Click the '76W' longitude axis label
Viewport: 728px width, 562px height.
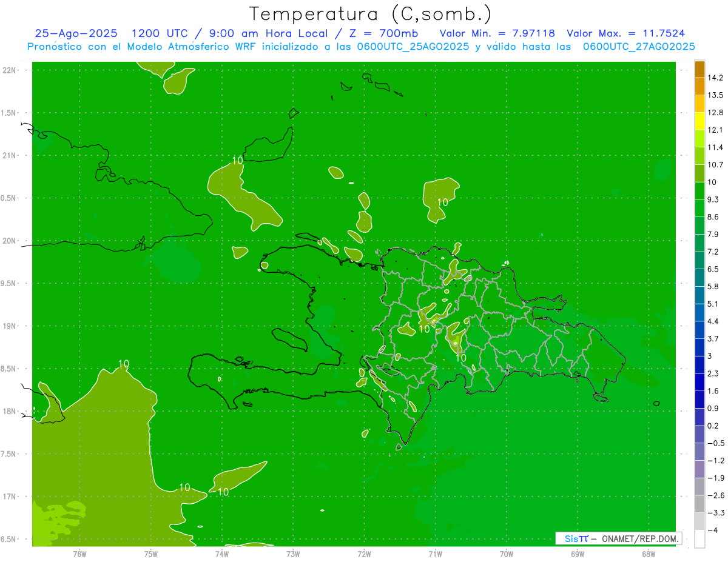79,554
